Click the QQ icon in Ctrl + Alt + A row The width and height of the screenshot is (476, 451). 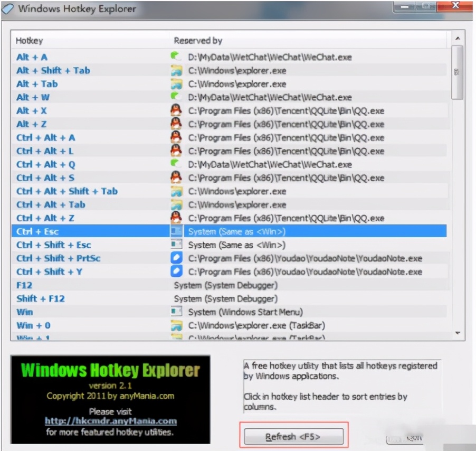tap(176, 137)
